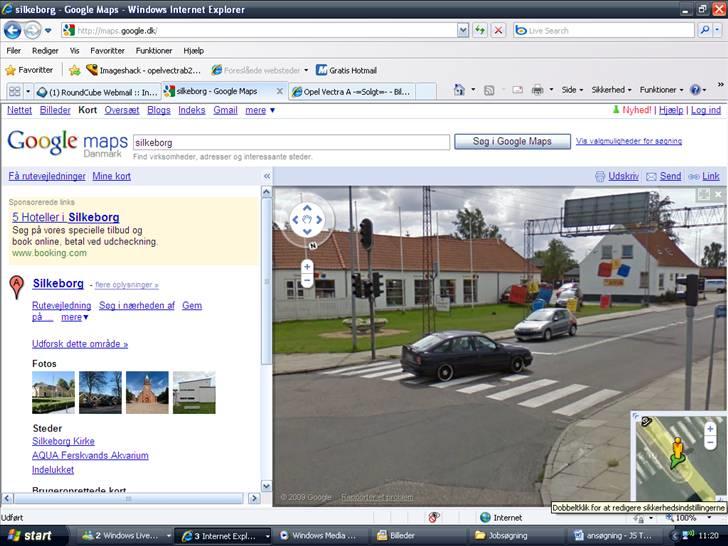Open the 'mere' dropdown in the top navigation
This screenshot has height=546, width=728.
point(260,110)
